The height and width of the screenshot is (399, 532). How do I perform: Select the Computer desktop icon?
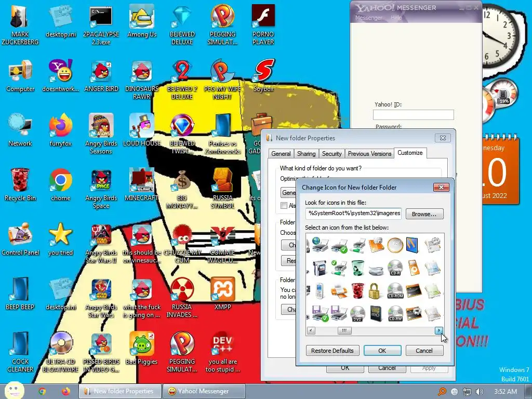tap(20, 76)
